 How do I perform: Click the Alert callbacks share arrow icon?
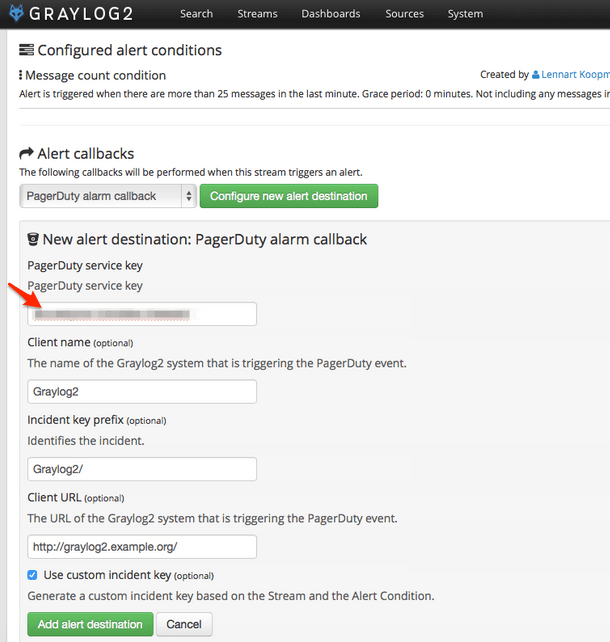click(27, 154)
